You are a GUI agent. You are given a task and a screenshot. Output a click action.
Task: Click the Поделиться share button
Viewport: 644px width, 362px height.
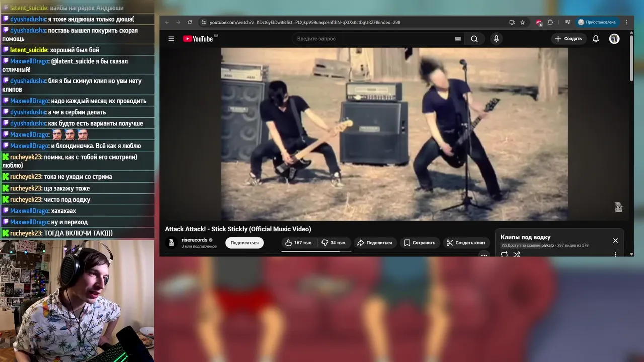pyautogui.click(x=374, y=243)
